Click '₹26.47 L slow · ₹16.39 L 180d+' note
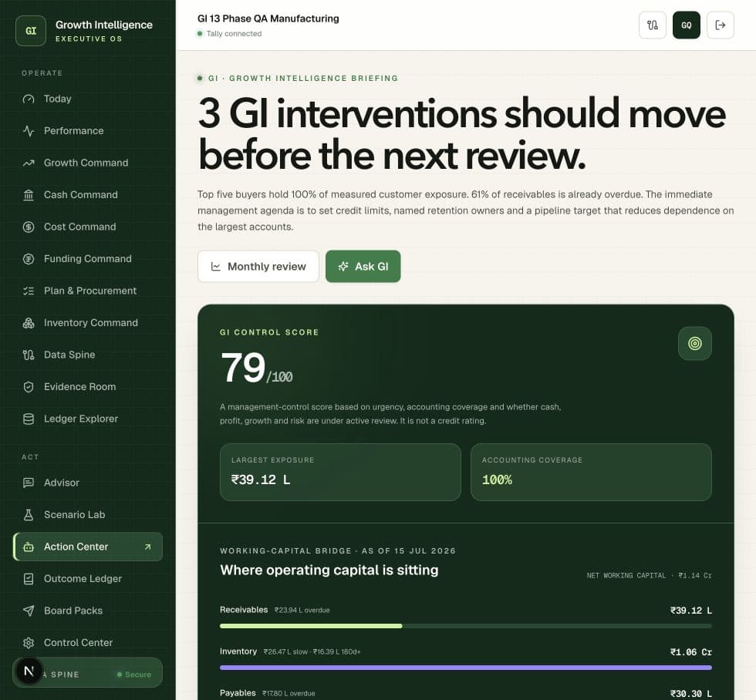 coord(312,652)
